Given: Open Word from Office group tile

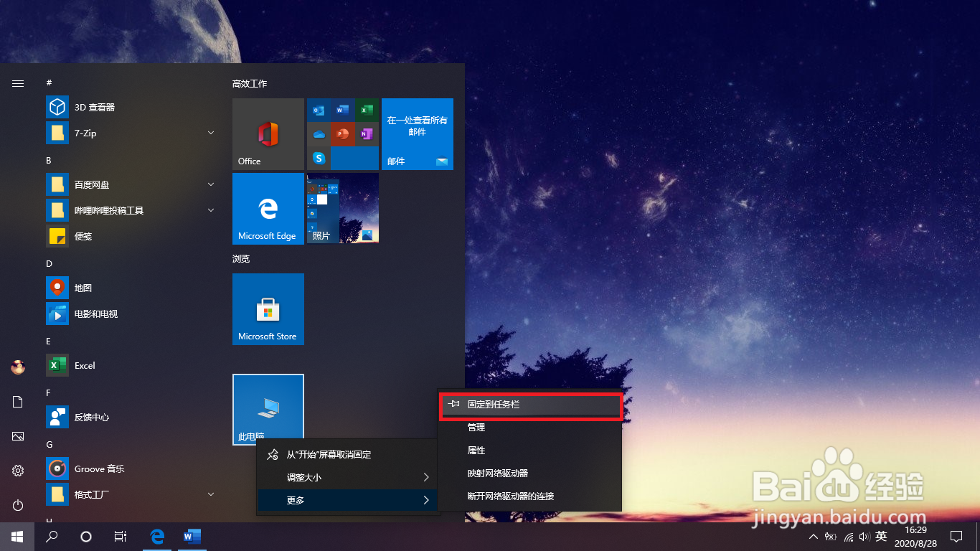Looking at the screenshot, I should 342,110.
